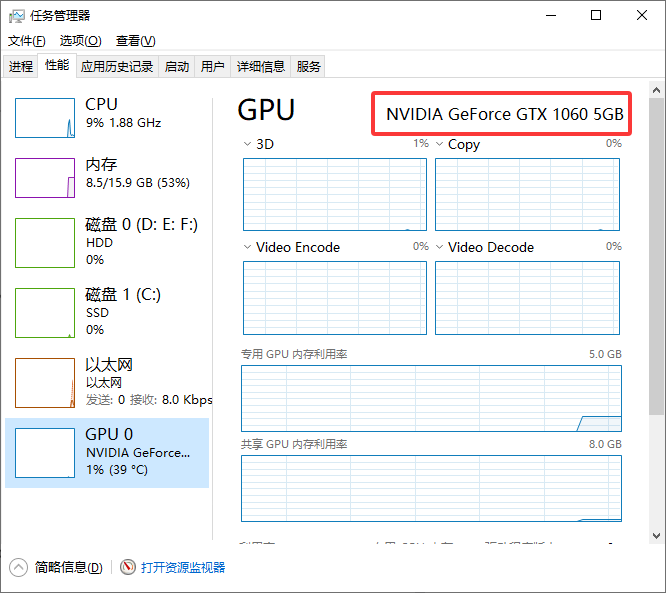The height and width of the screenshot is (593, 666).
Task: Switch to the 进程 tab
Action: click(x=21, y=66)
